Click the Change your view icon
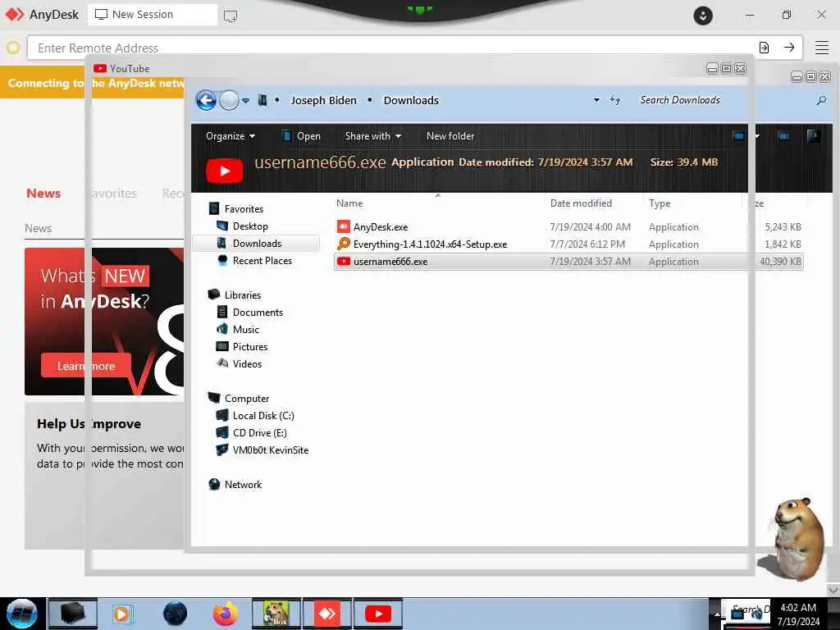840x630 pixels. 739,136
